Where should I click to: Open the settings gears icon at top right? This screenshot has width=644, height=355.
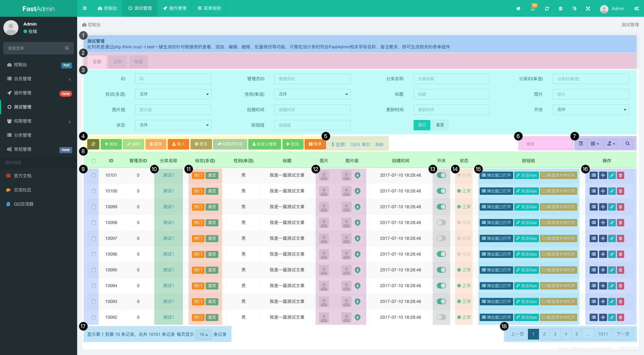tap(636, 9)
